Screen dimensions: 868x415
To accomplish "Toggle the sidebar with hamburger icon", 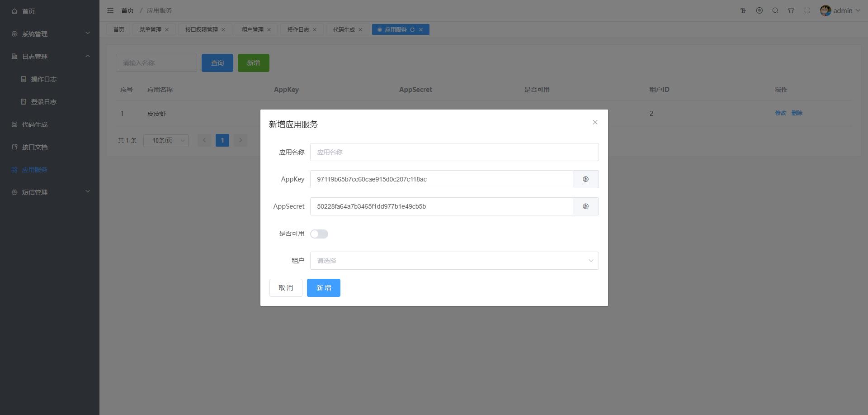I will tap(110, 10).
